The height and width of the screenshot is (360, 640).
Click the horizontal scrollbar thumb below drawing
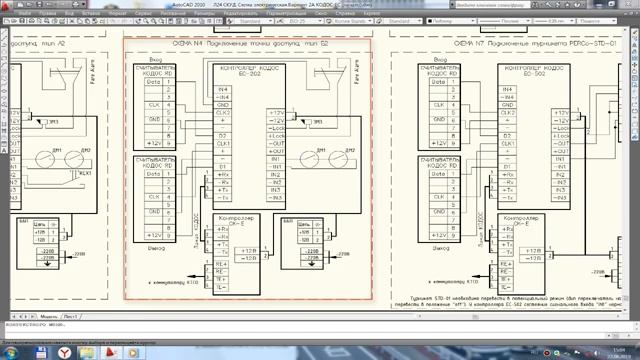[475, 316]
